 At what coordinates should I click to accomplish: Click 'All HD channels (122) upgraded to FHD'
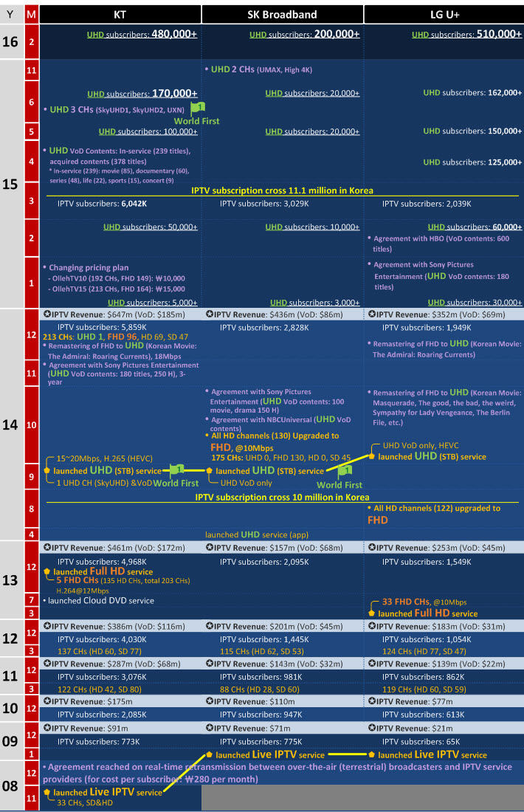434,514
